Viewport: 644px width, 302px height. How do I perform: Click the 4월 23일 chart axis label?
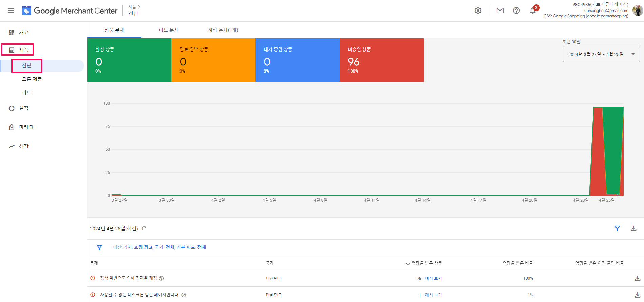[581, 200]
